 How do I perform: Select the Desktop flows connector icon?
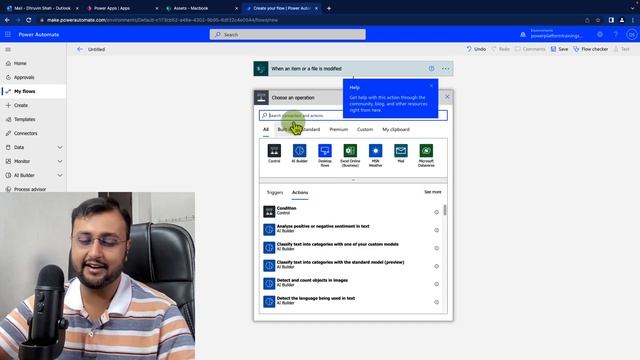[x=325, y=151]
